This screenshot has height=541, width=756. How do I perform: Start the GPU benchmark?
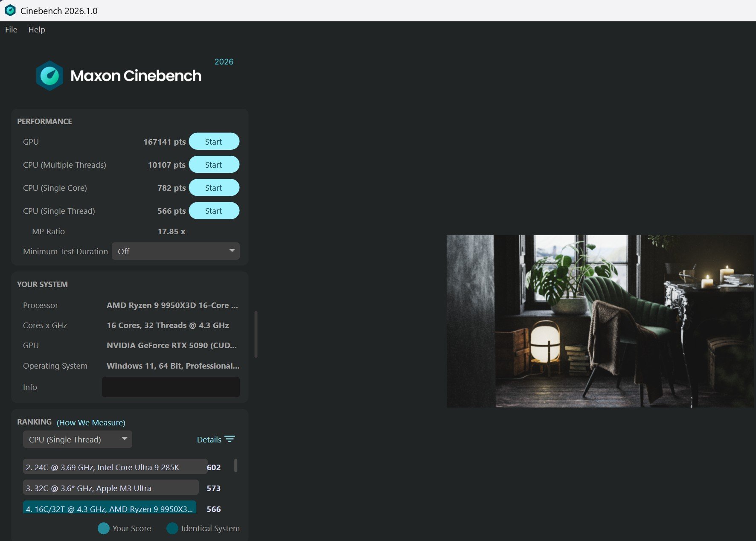point(214,141)
